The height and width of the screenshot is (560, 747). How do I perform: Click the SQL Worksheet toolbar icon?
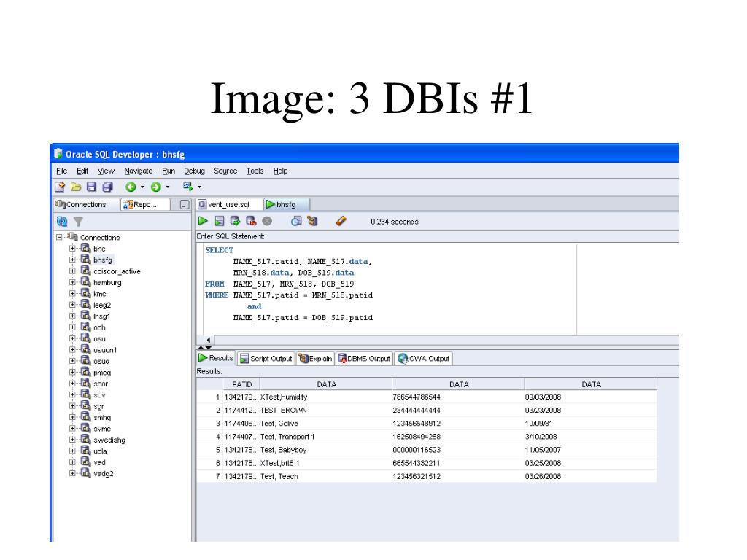coord(188,187)
